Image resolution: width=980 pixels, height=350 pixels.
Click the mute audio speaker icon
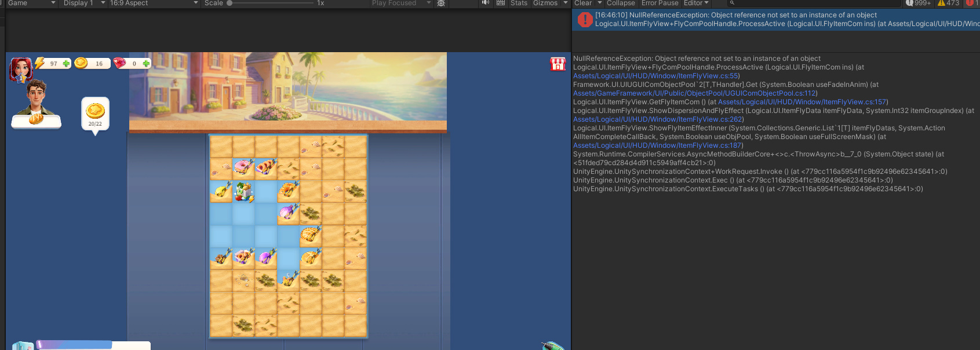pyautogui.click(x=486, y=3)
